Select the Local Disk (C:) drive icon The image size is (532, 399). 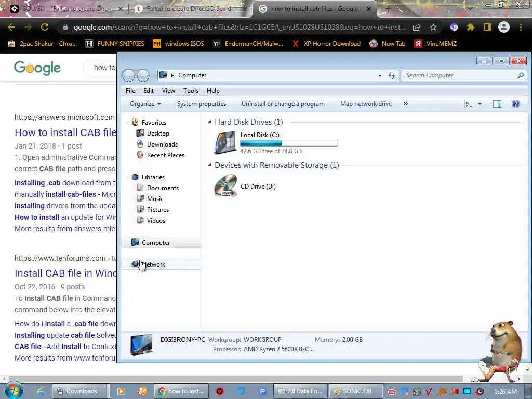pos(225,143)
